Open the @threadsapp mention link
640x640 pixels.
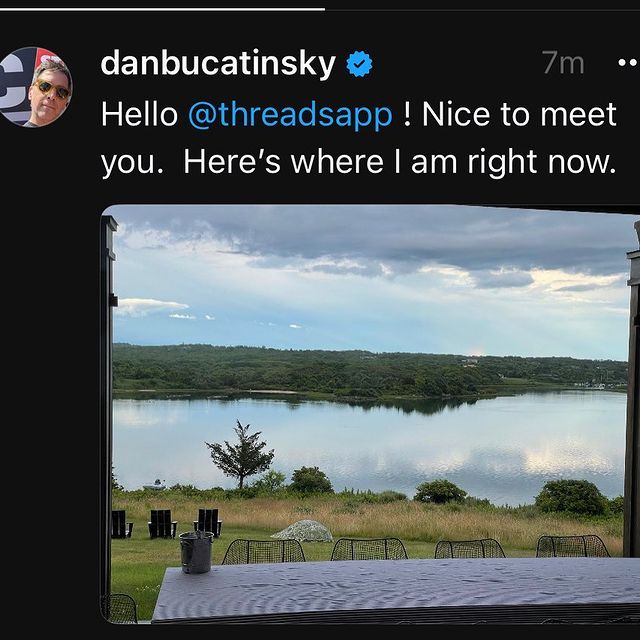pos(290,114)
